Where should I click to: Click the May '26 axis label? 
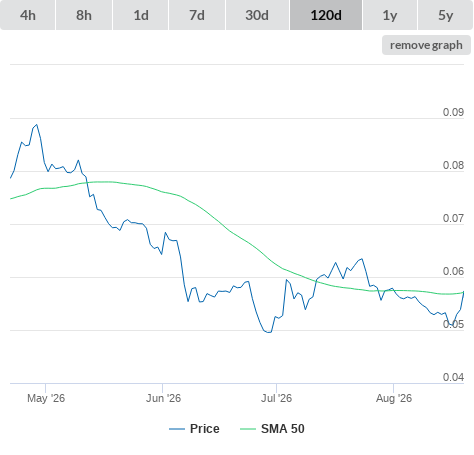tap(46, 398)
